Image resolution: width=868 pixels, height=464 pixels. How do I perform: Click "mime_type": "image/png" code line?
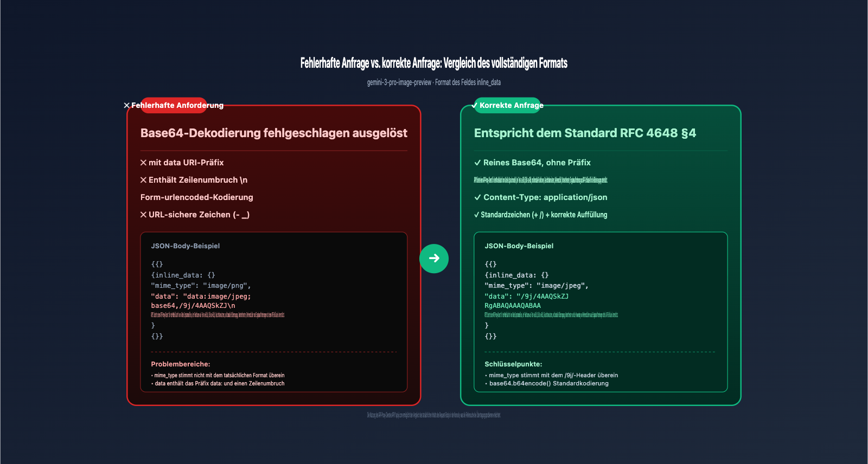click(201, 286)
